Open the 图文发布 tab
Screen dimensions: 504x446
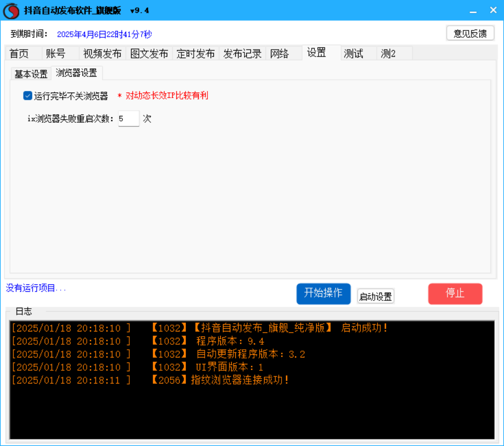coord(149,53)
